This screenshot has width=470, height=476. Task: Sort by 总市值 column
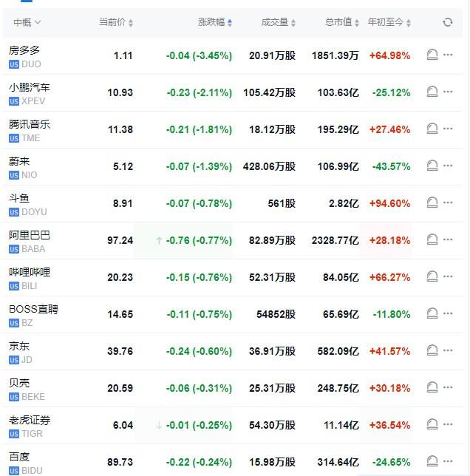342,22
